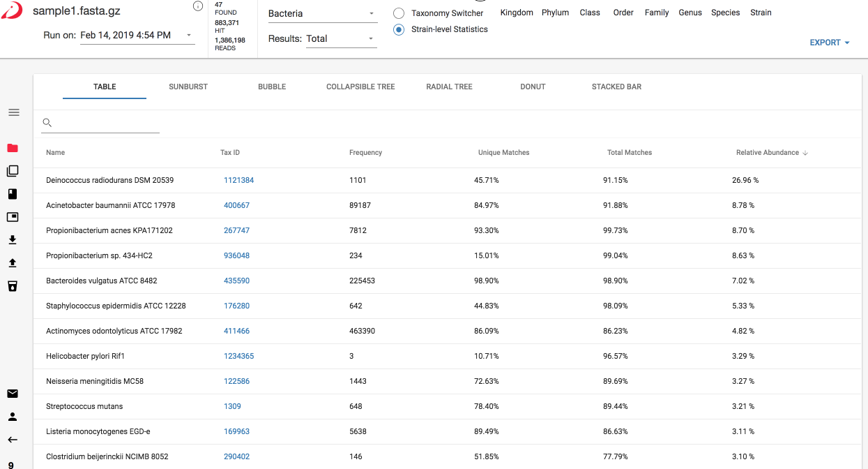
Task: Switch to the SUNBURST tab
Action: tap(188, 87)
